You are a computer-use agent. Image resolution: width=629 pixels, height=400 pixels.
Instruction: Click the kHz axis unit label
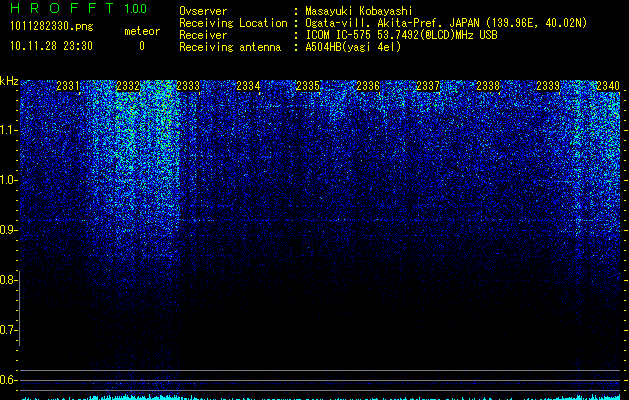tap(9, 81)
